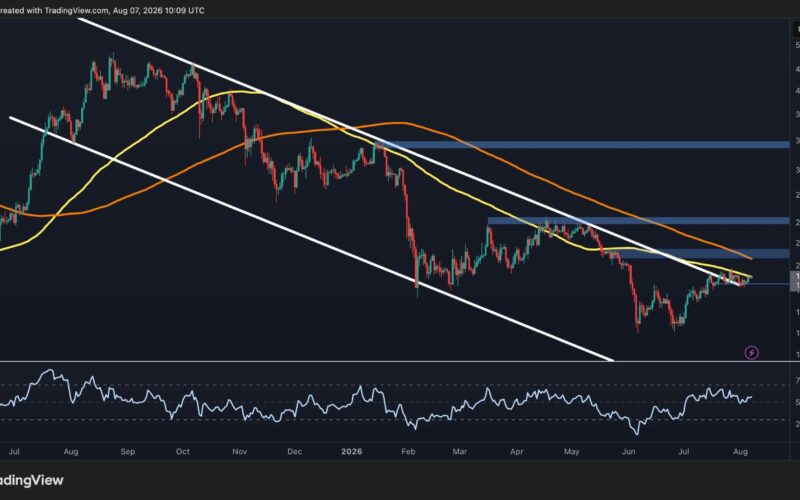This screenshot has height=500, width=800.
Task: Click the 'Jun' label on time axis
Action: [629, 452]
